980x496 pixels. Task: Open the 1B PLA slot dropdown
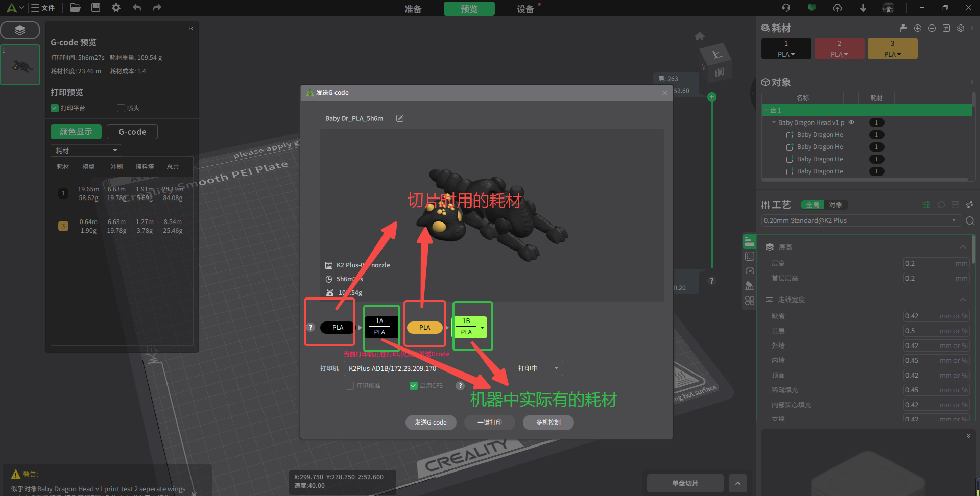point(482,327)
